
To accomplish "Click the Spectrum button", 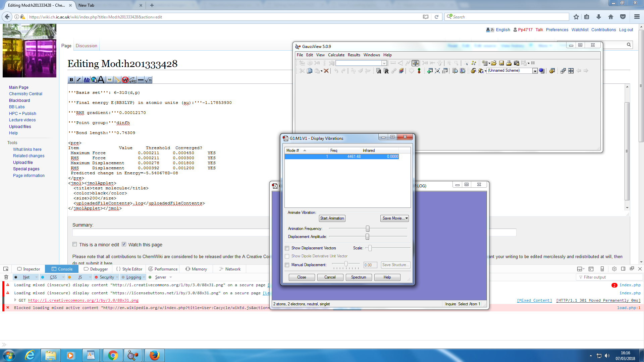I will [358, 277].
